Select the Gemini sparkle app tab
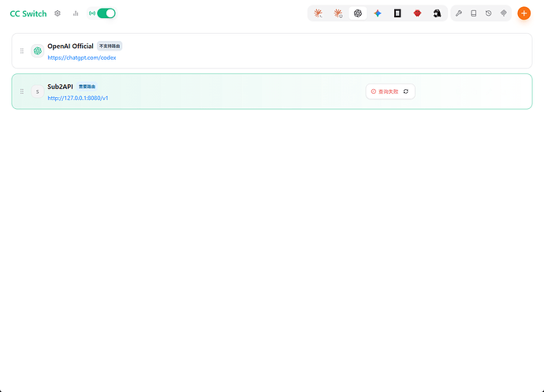Screen dimensions: 544x392 pyautogui.click(x=378, y=13)
